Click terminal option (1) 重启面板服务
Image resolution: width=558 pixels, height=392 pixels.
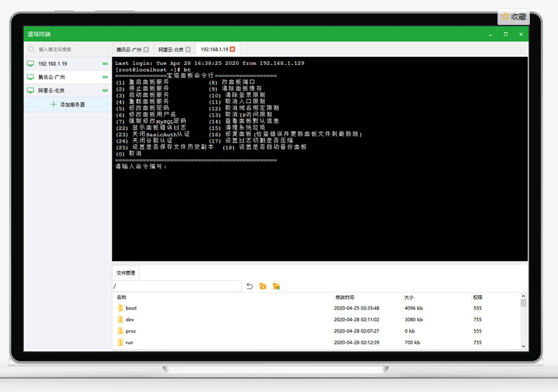pyautogui.click(x=142, y=82)
